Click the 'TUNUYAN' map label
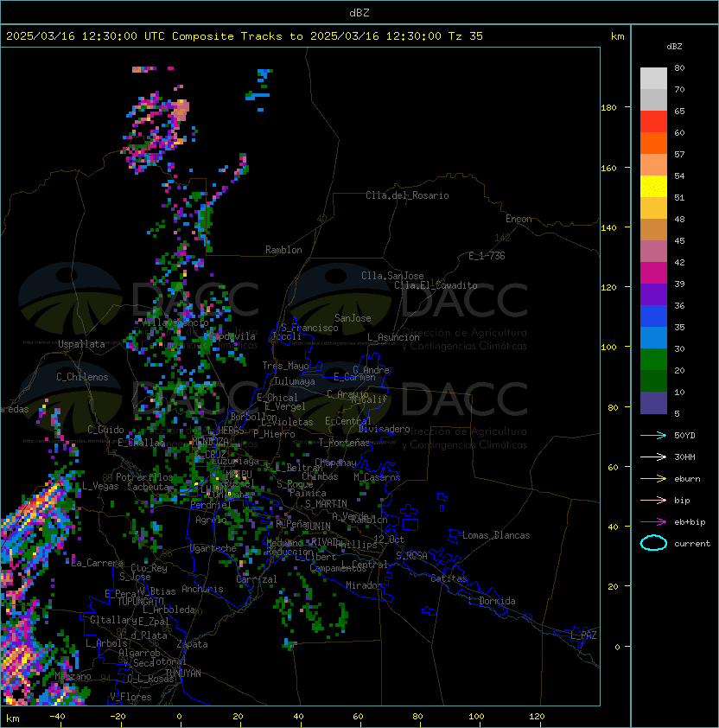This screenshot has height=728, width=719. (183, 674)
